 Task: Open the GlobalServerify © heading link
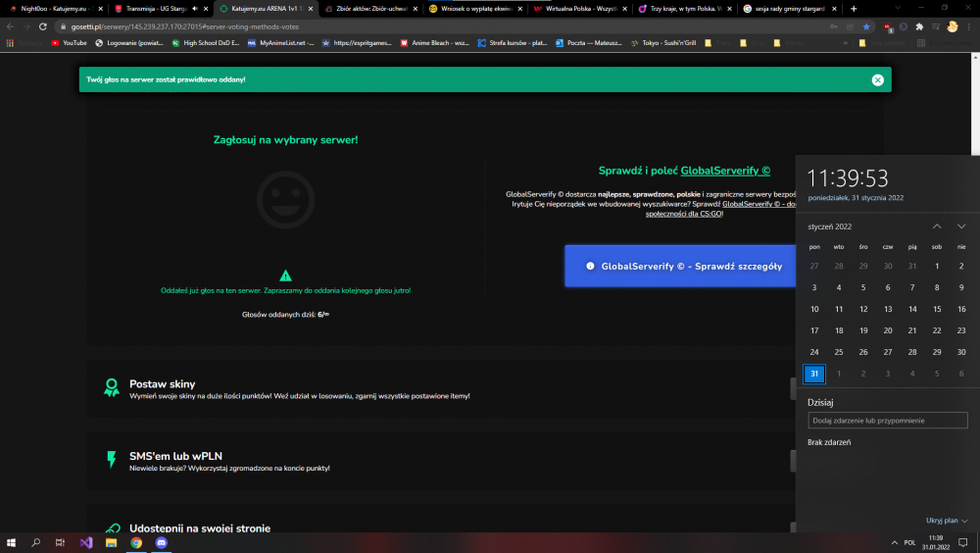point(725,171)
